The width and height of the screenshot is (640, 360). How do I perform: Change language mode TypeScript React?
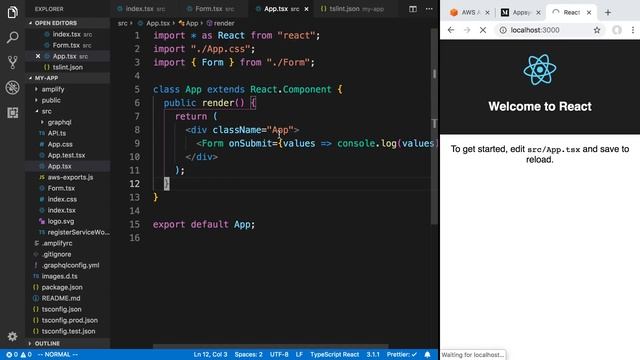coord(334,354)
